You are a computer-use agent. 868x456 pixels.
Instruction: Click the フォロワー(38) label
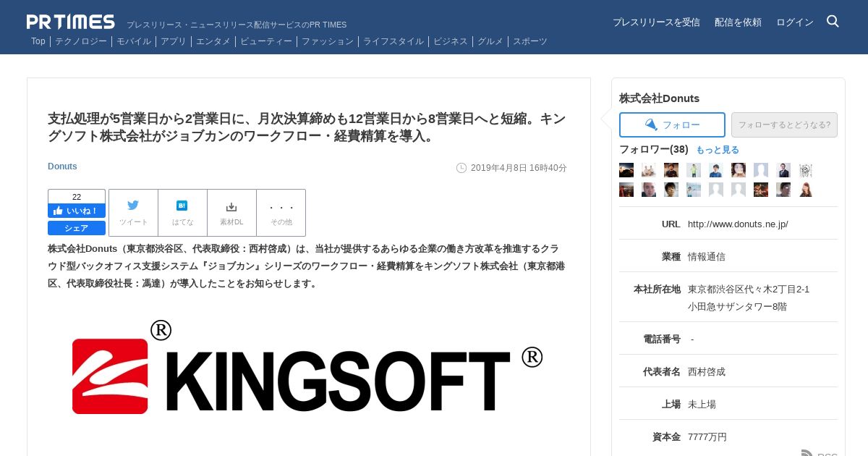[x=654, y=150]
